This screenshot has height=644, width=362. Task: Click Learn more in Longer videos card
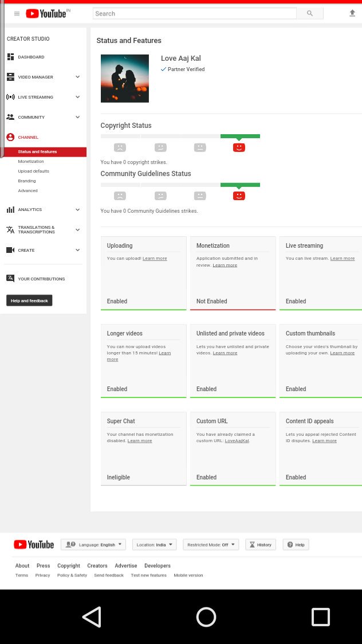(164, 353)
